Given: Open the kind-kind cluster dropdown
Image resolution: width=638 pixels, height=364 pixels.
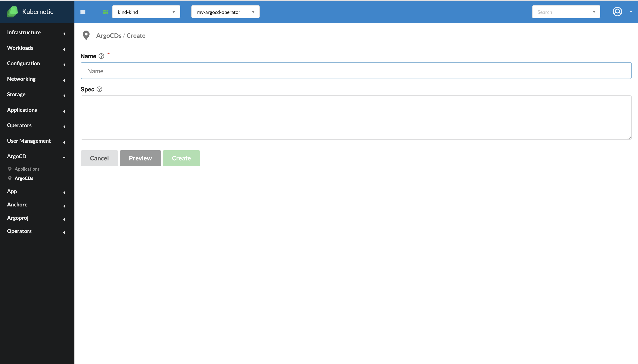Looking at the screenshot, I should coord(146,12).
